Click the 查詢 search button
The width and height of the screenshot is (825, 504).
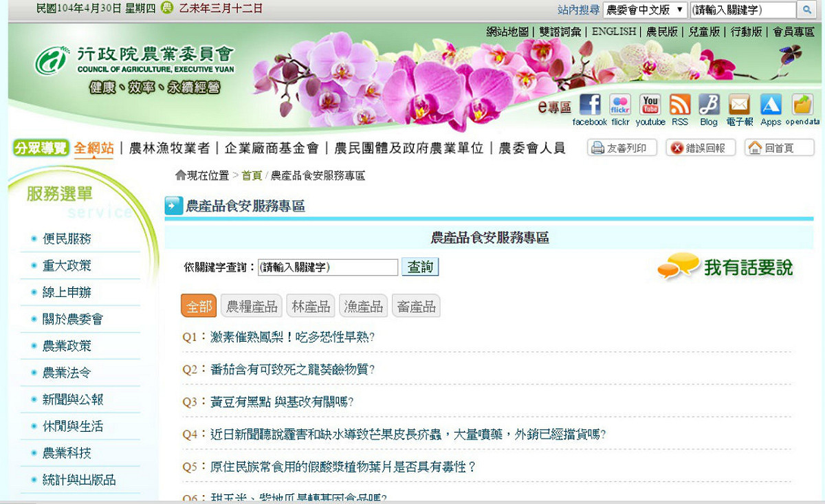pyautogui.click(x=420, y=267)
